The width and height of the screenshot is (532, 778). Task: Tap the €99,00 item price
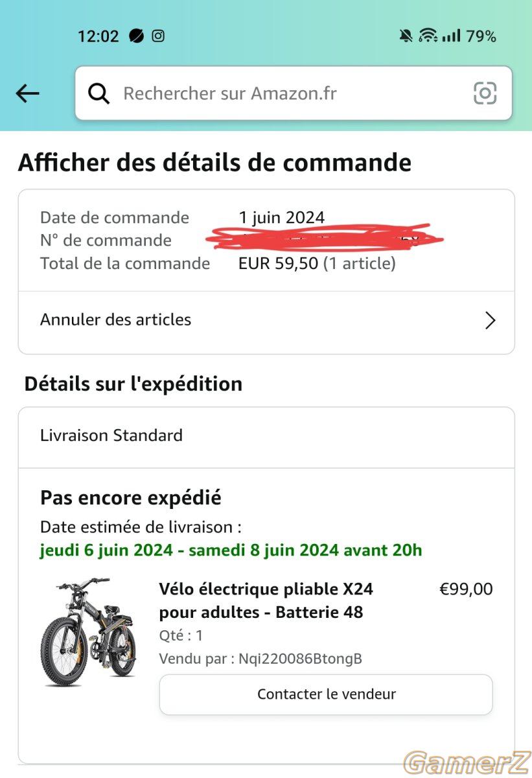(466, 589)
